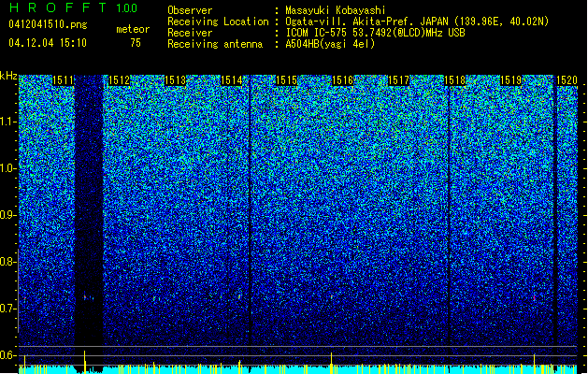Click the 1511 time marker
This screenshot has height=374, width=588.
point(63,80)
